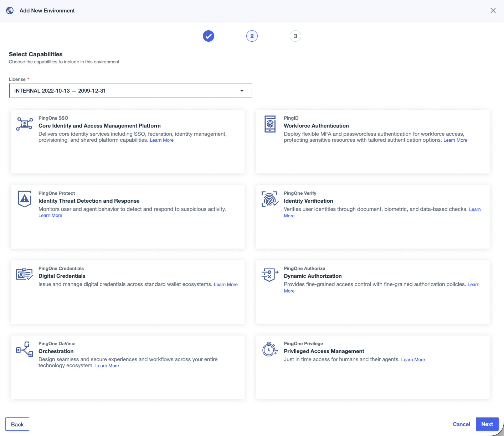504x436 pixels.
Task: Click the PingOne Credentials ID card icon
Action: (24, 274)
